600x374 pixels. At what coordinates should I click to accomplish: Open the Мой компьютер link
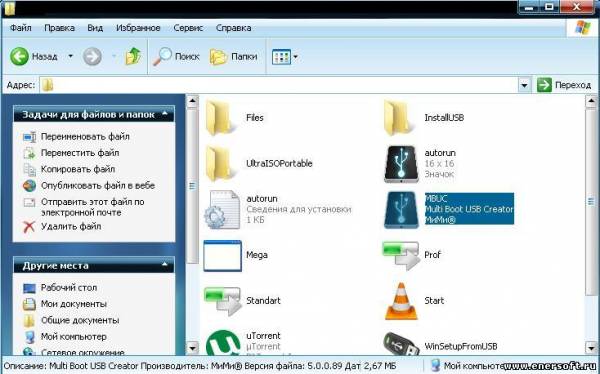(73, 337)
